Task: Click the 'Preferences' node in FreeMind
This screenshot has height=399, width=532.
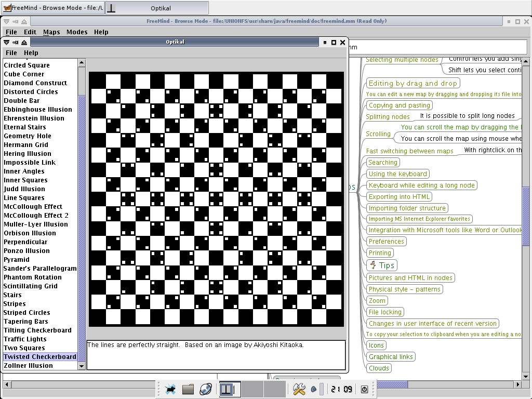Action: 386,241
